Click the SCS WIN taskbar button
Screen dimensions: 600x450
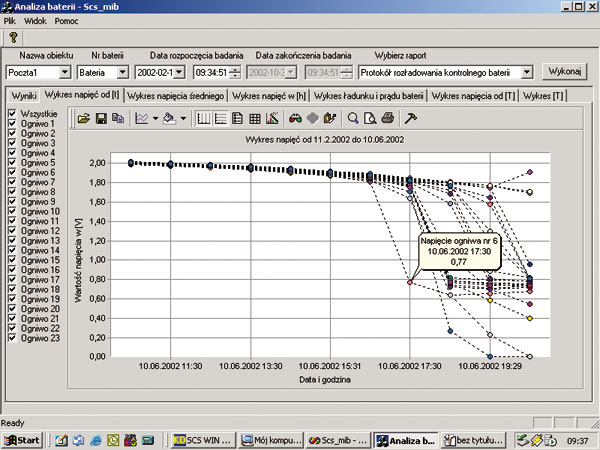(202, 440)
